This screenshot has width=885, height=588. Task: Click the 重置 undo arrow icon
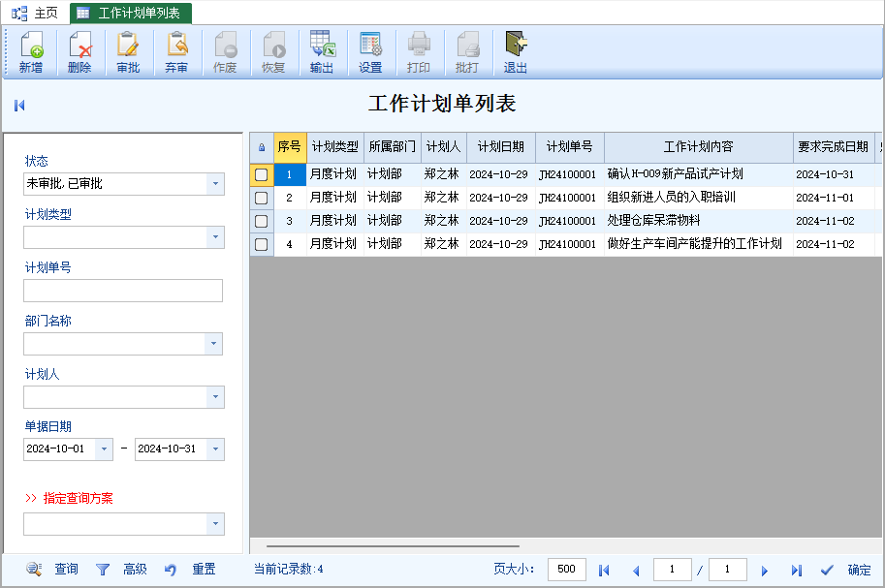pos(171,570)
